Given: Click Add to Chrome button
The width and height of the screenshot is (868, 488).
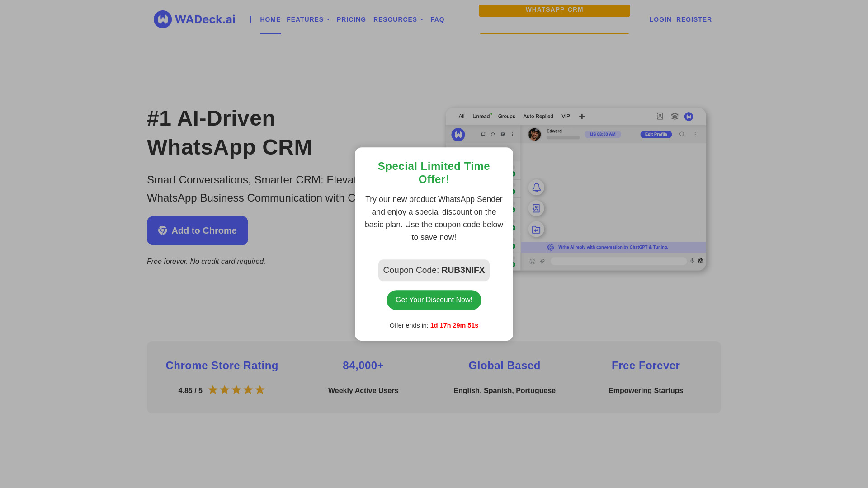Looking at the screenshot, I should coord(197,230).
